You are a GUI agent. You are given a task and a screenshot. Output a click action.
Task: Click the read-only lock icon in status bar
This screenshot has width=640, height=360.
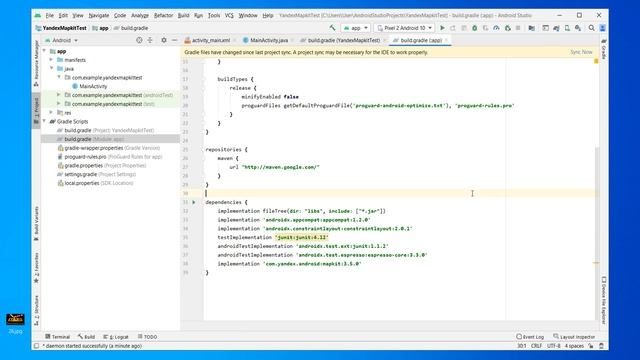[x=591, y=346]
